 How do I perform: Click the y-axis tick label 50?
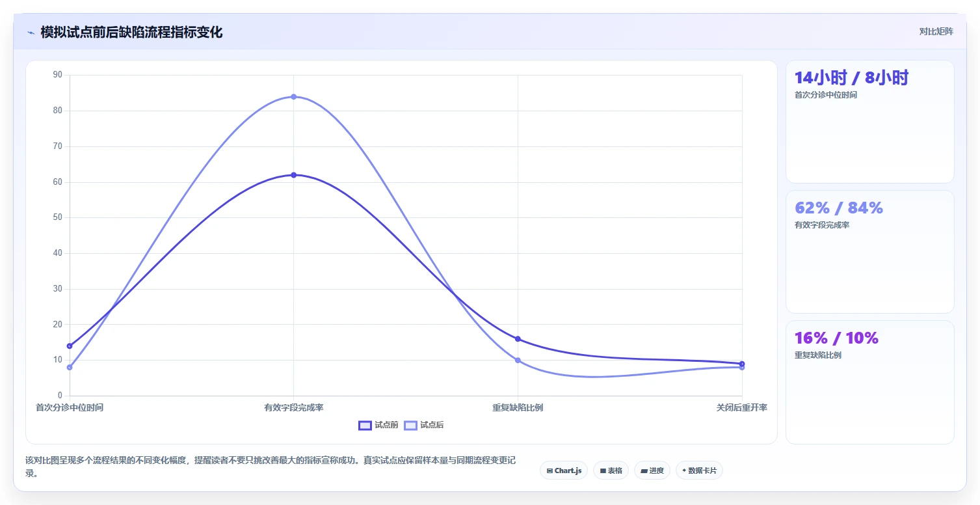[57, 217]
